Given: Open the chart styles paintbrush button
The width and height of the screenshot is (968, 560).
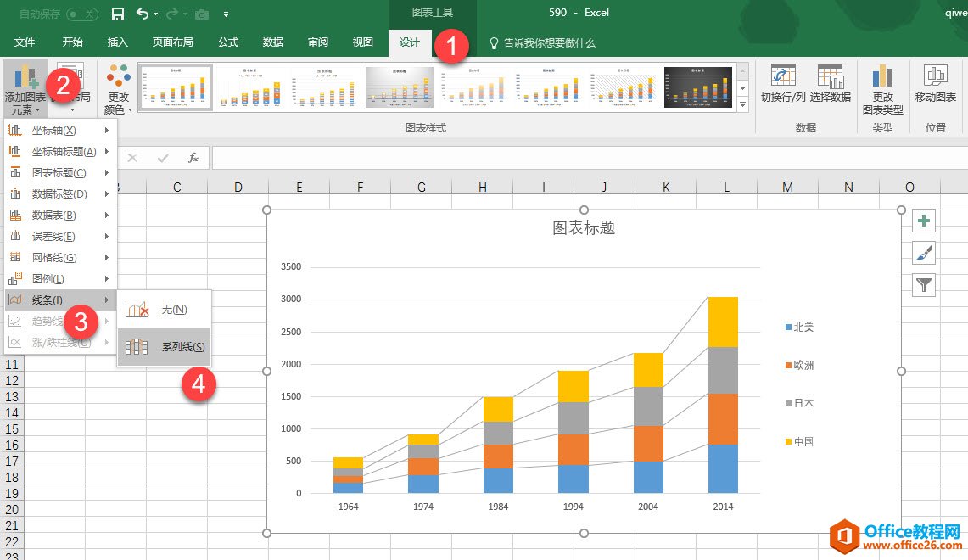Looking at the screenshot, I should (x=924, y=253).
